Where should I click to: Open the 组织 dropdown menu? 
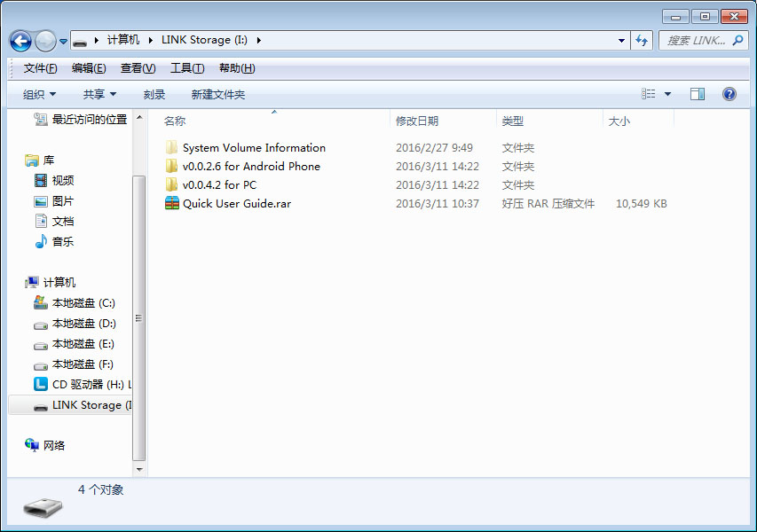tap(42, 93)
